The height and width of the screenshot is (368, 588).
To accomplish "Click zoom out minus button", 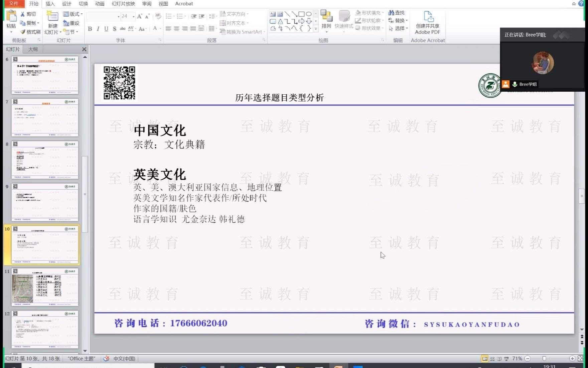I will tap(528, 359).
